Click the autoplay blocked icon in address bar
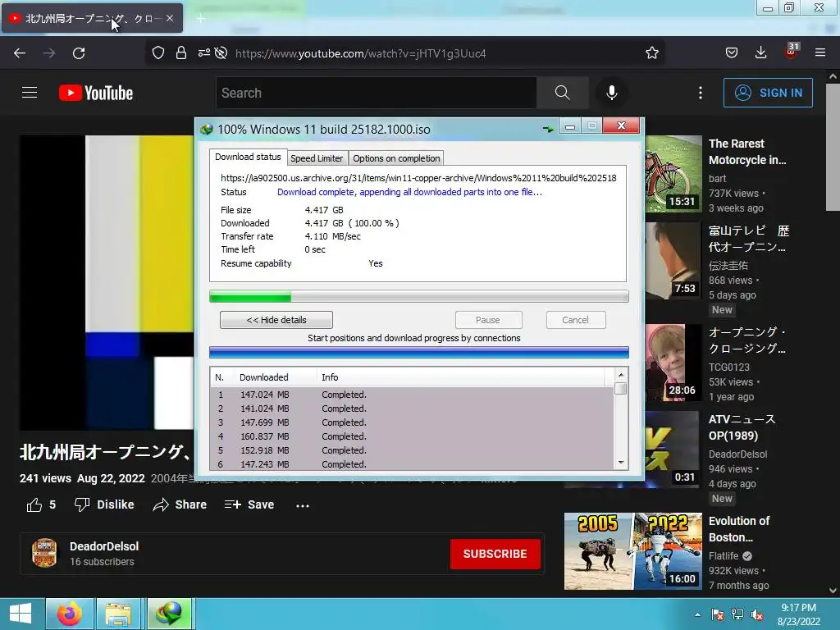Screen dimensions: 840x630 [x=221, y=53]
